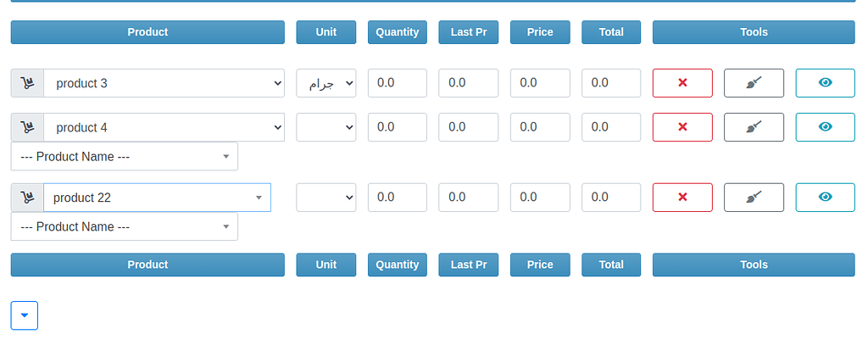This screenshot has width=868, height=340.
Task: Open the product 3 selection dropdown
Action: [x=164, y=83]
